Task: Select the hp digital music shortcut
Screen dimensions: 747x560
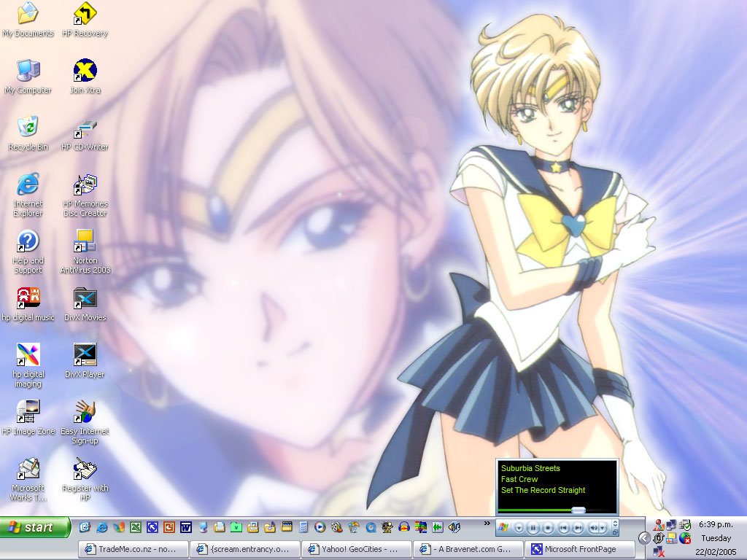Action: (28, 304)
